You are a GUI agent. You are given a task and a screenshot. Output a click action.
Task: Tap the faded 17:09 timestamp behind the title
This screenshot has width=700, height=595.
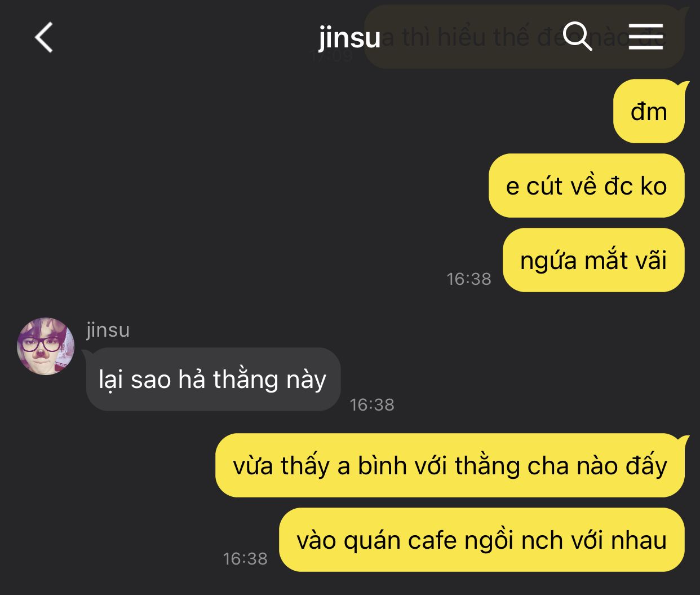tap(331, 56)
